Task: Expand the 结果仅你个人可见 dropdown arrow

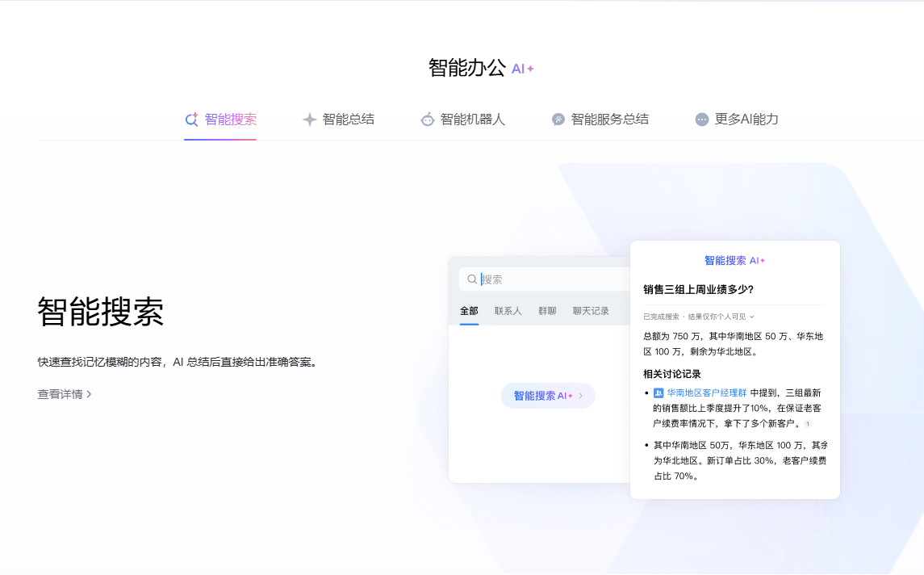Action: (751, 317)
